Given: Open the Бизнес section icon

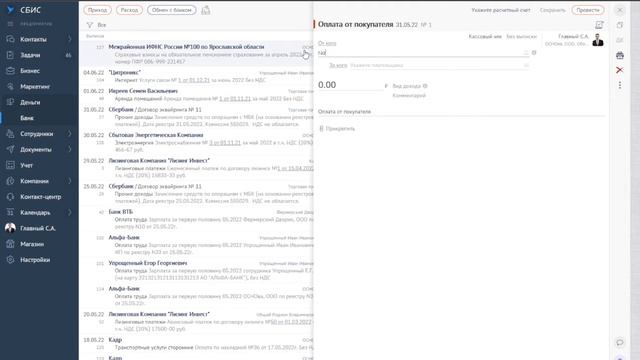Looking at the screenshot, I should pos(10,71).
